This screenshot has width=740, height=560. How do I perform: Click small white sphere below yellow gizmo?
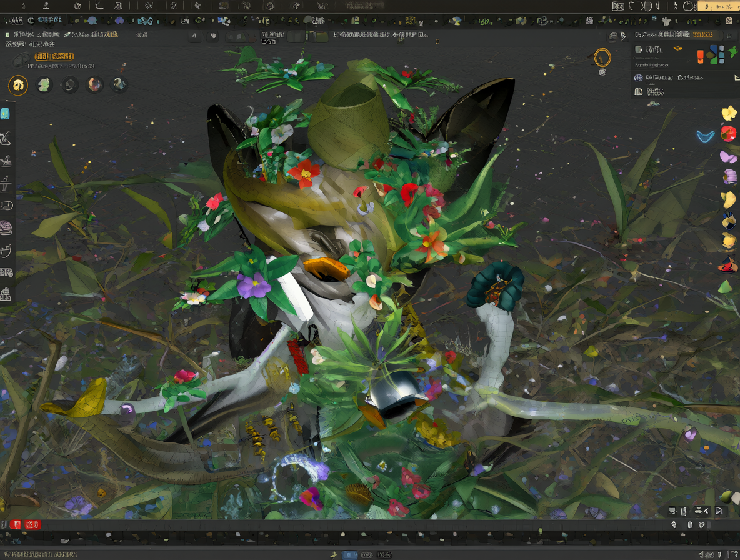(x=602, y=72)
